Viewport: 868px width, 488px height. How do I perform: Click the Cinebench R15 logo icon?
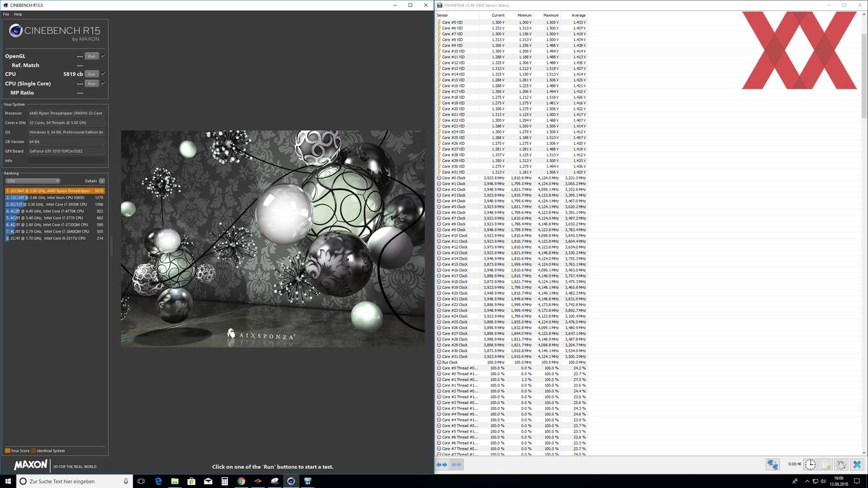(15, 31)
